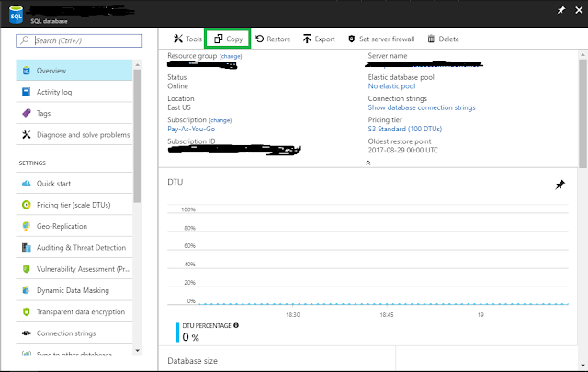Screen dimensions: 588x372
Task: Click the Database size heading
Action: point(192,361)
